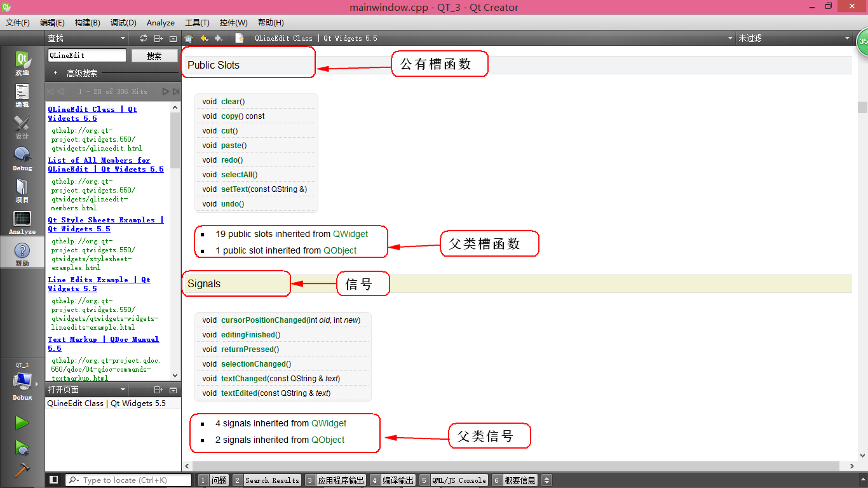
Task: Open the Welcome (欢迎) mode
Action: tap(22, 63)
